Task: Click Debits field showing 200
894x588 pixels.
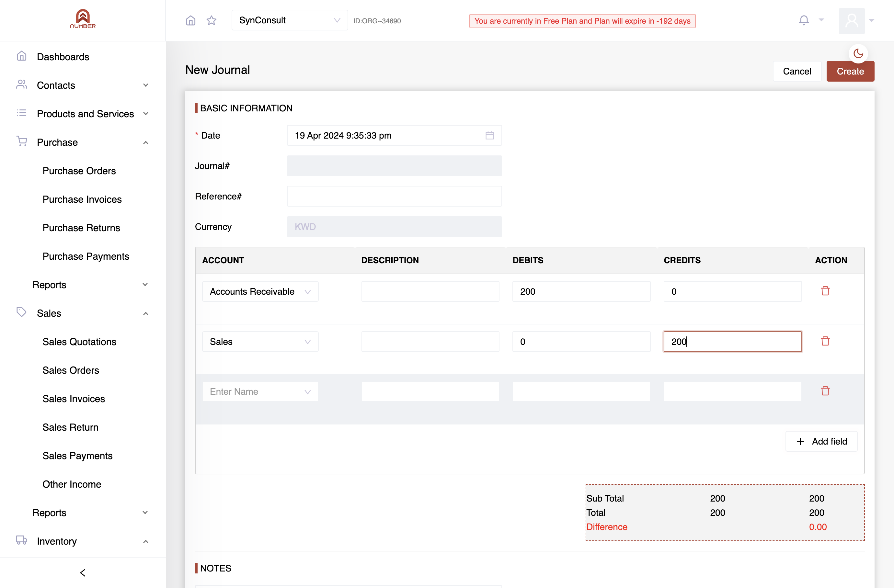Action: point(581,291)
